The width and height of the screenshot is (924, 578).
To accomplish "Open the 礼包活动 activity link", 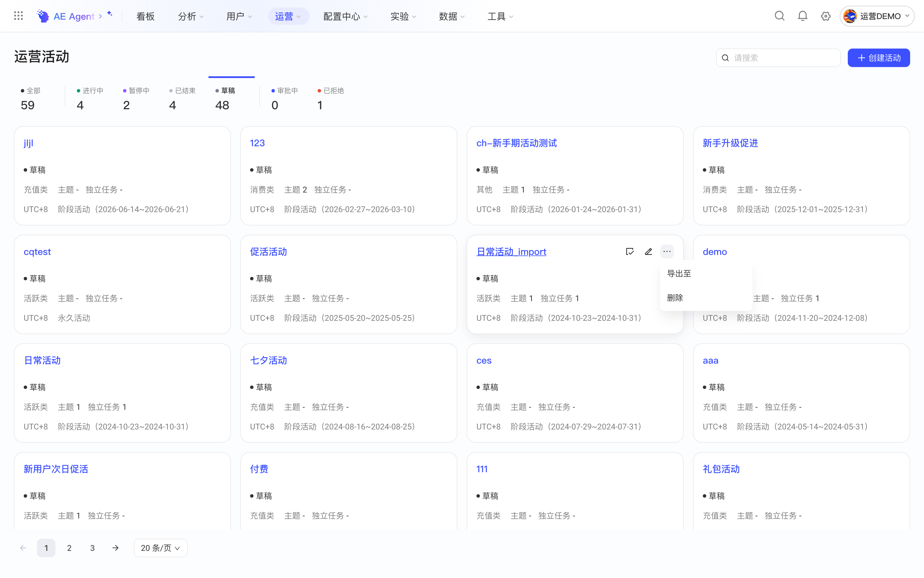I will point(721,469).
